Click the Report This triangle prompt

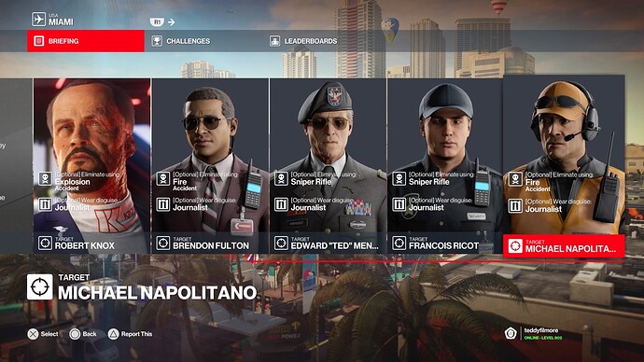[x=130, y=334]
